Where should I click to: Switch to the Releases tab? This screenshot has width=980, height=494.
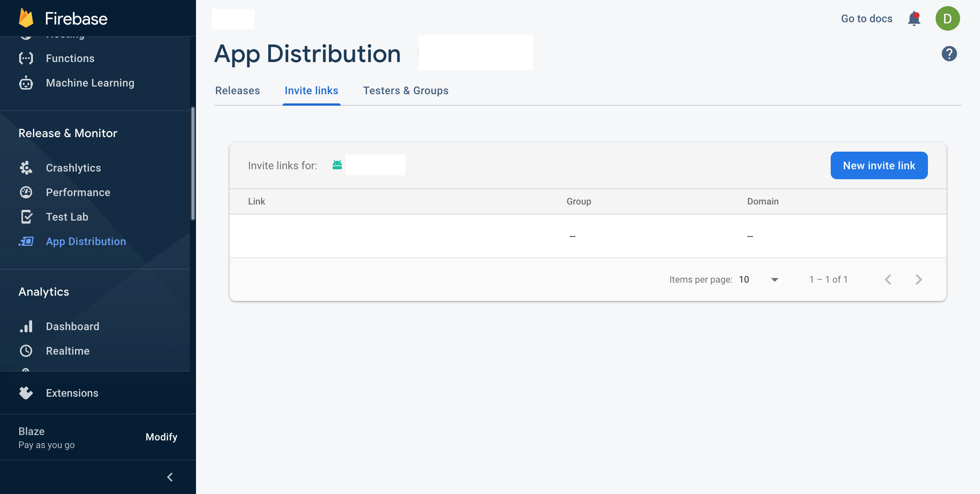click(237, 90)
